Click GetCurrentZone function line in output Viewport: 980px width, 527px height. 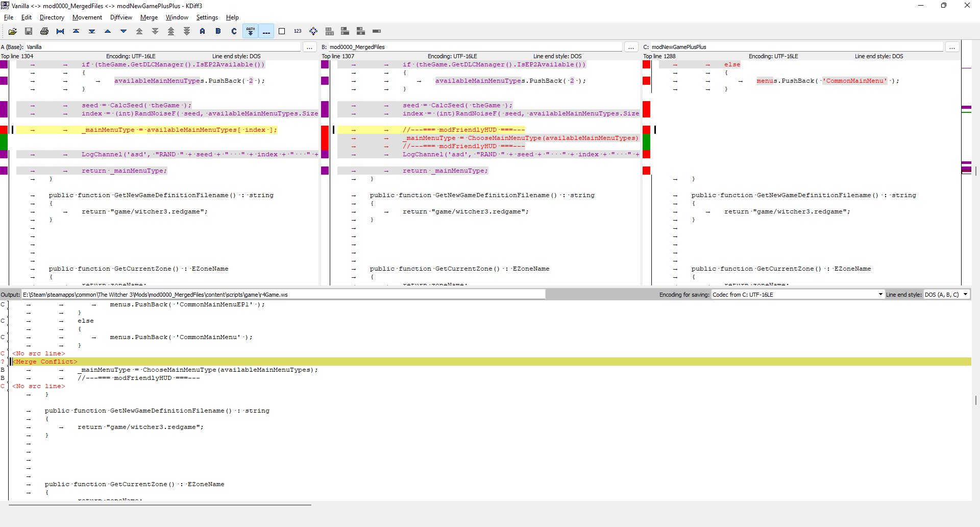tap(134, 484)
